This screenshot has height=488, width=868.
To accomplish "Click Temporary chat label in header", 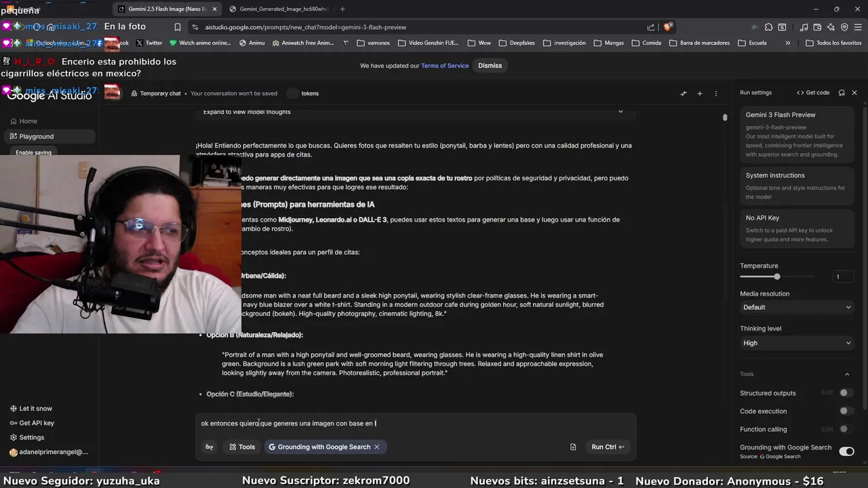I will (160, 94).
